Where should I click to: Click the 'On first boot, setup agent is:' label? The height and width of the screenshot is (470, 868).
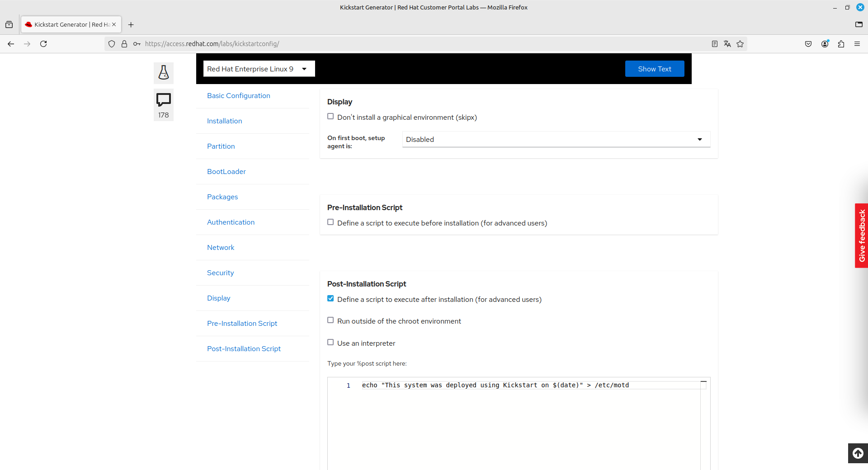coord(356,142)
